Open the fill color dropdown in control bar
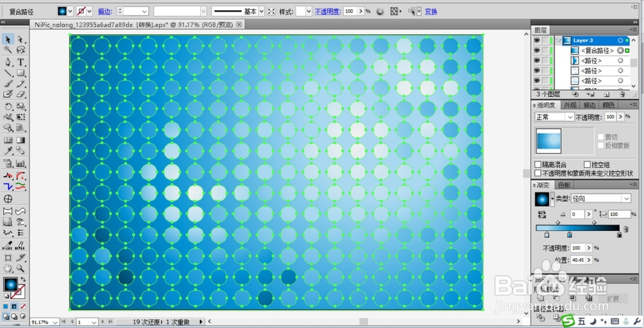This screenshot has height=328, width=644. coord(70,12)
